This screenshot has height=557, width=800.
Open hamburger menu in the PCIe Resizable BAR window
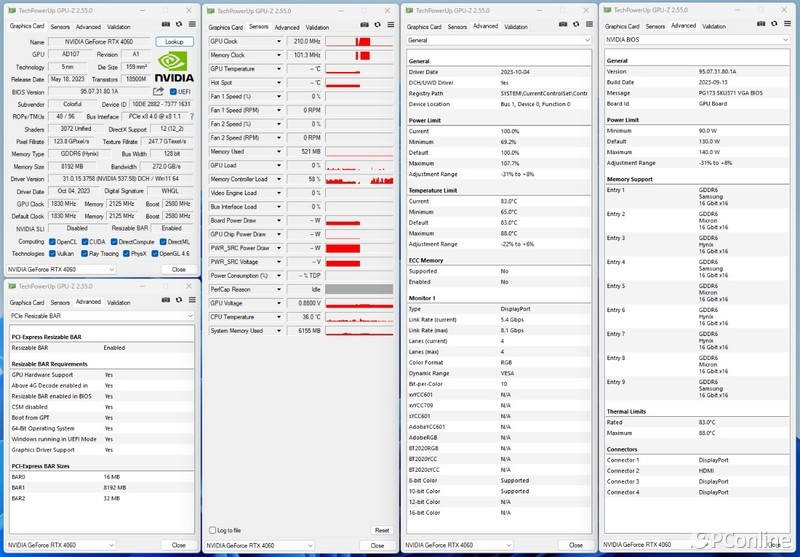192,300
